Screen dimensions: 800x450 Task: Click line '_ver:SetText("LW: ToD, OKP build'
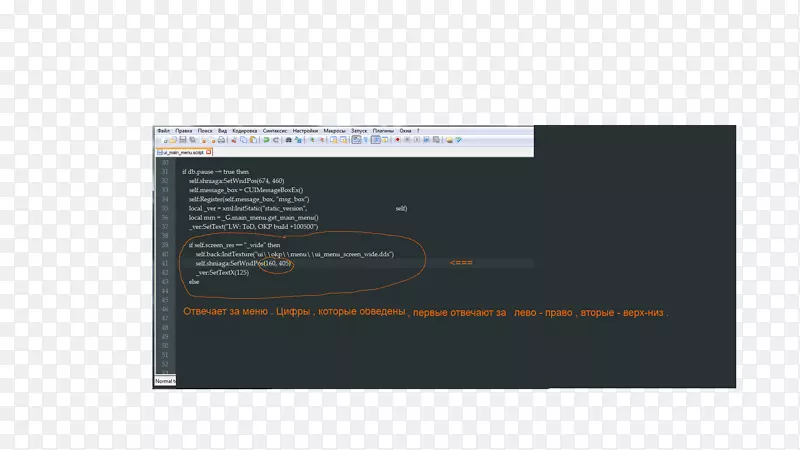[254, 227]
